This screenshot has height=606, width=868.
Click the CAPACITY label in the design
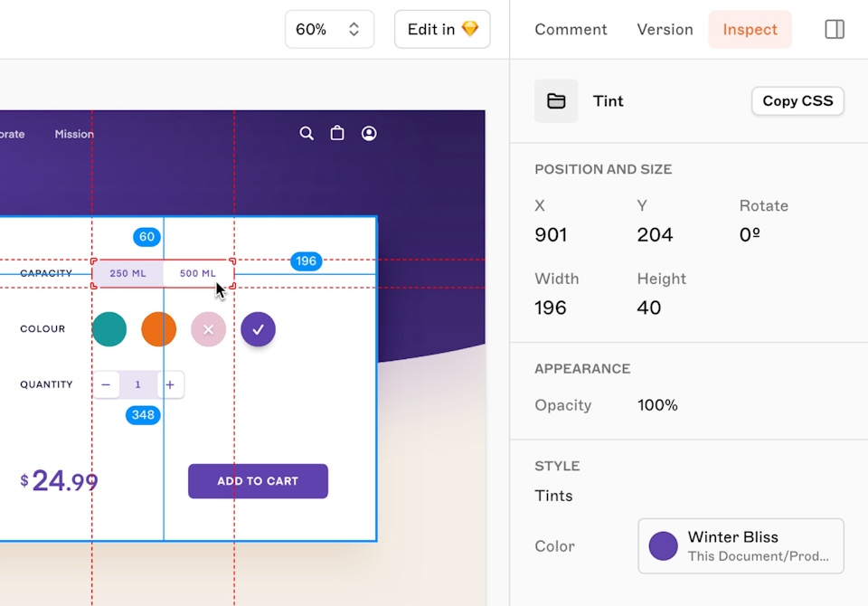46,274
